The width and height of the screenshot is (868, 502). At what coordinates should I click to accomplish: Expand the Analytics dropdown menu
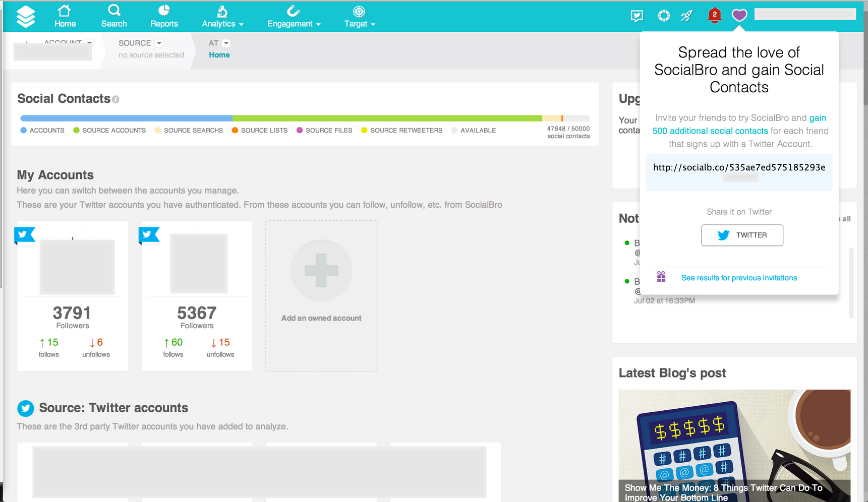click(222, 17)
